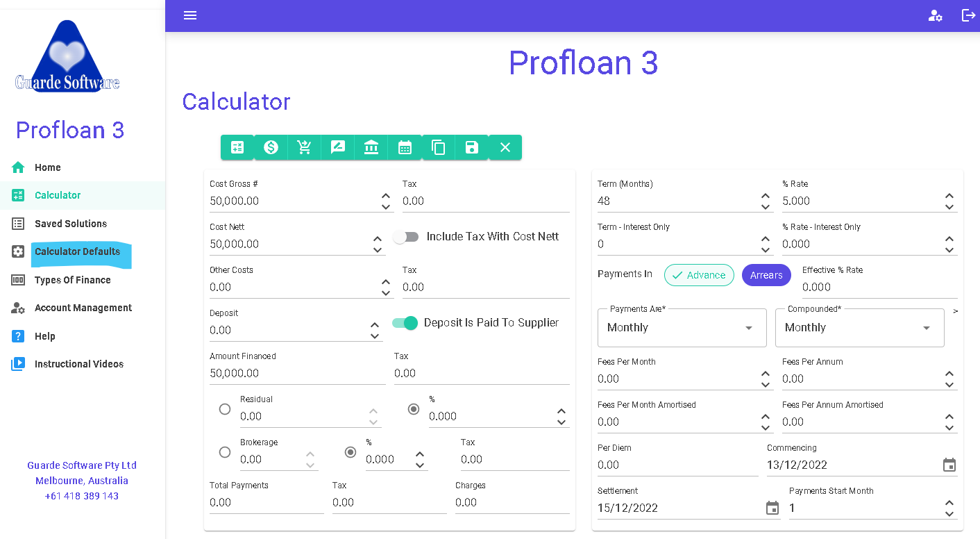Increase Other Costs with up arrow

[386, 283]
